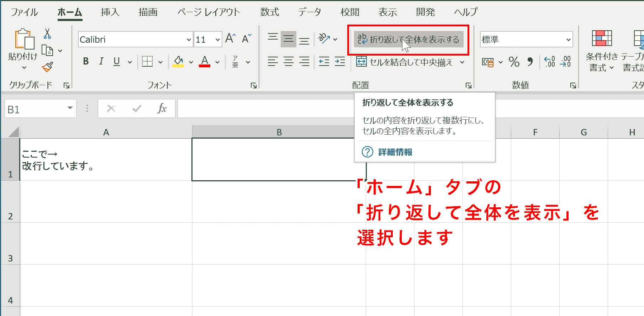Toggle Underline formatting

117,61
